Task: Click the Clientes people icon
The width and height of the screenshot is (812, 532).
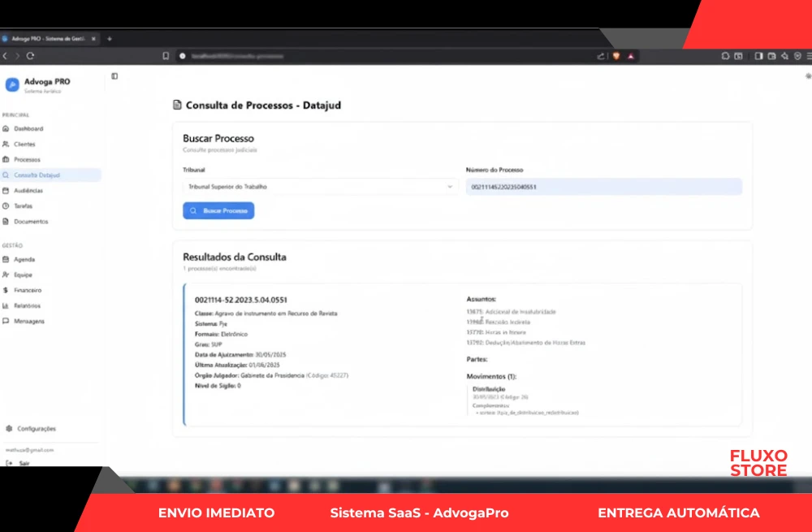Action: point(6,145)
